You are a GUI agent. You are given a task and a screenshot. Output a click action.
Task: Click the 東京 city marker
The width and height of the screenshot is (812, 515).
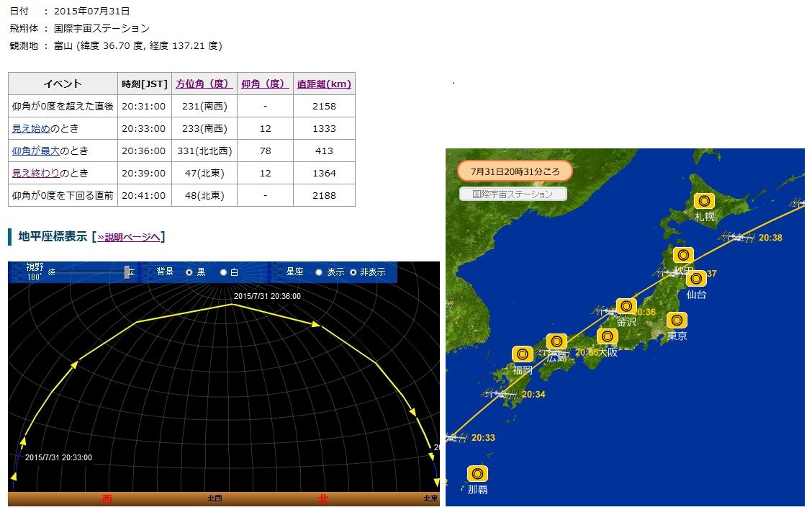point(677,321)
